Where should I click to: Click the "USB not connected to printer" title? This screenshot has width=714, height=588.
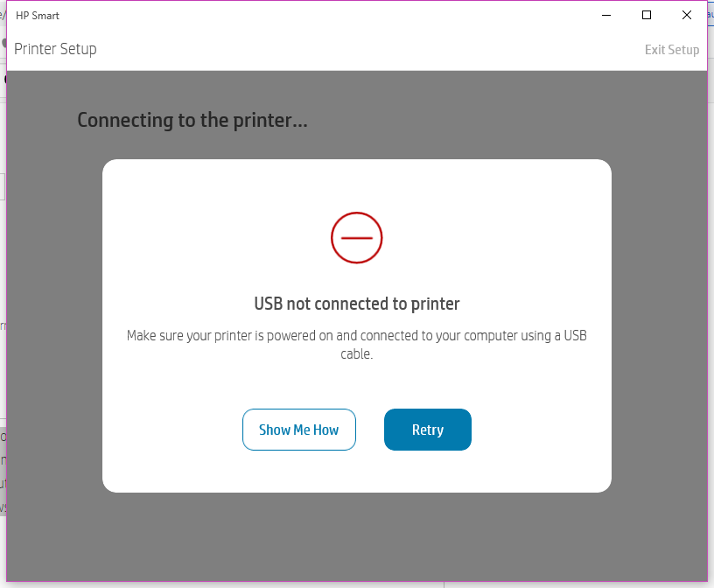click(357, 304)
